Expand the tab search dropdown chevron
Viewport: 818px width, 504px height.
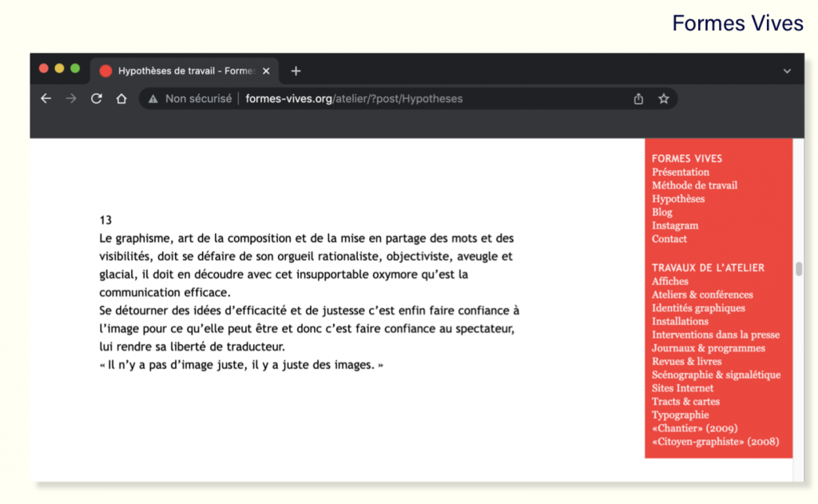tap(787, 71)
